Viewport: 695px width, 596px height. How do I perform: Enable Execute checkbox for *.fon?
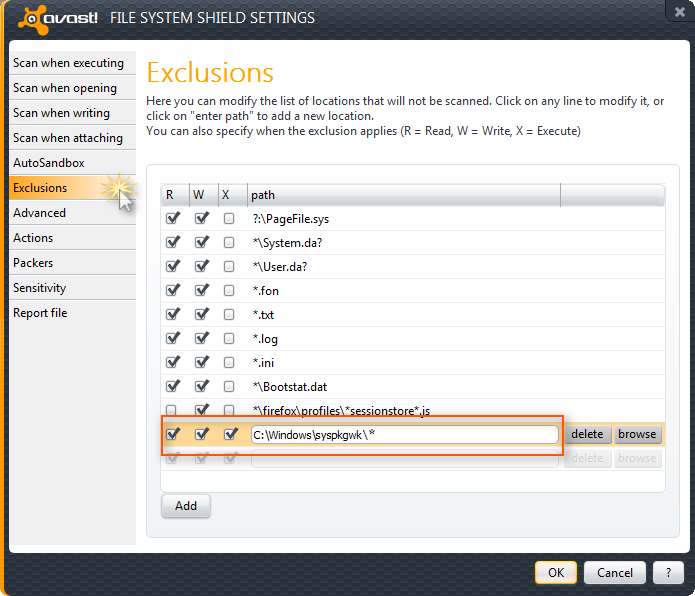point(229,290)
